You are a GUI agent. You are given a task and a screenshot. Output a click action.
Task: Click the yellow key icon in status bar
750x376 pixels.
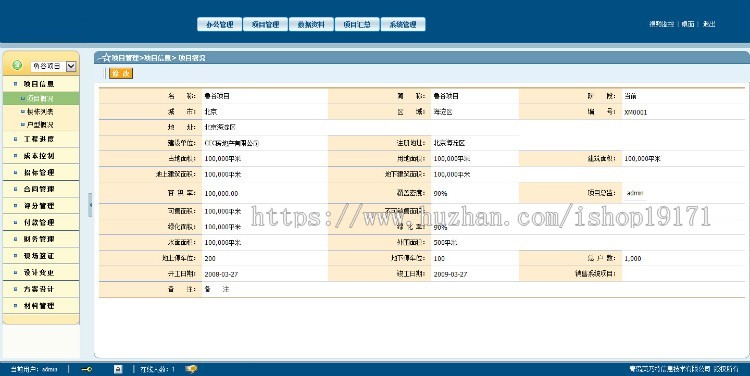pyautogui.click(x=87, y=369)
